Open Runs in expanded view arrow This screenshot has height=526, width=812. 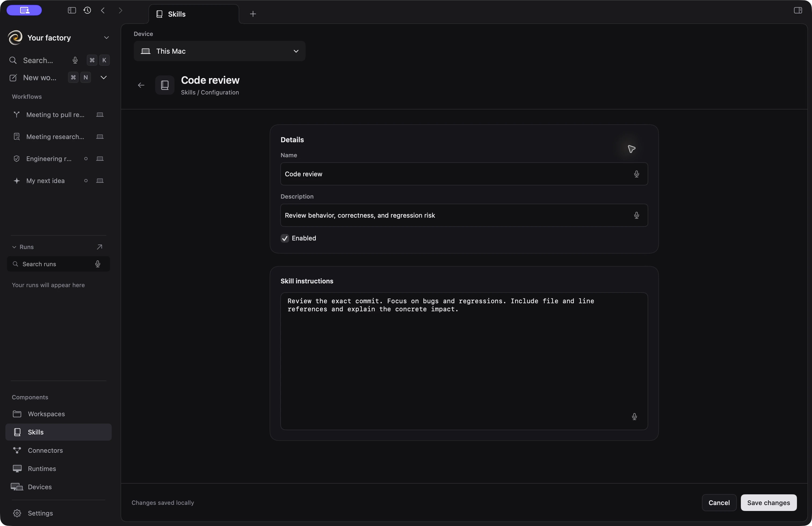coord(99,247)
